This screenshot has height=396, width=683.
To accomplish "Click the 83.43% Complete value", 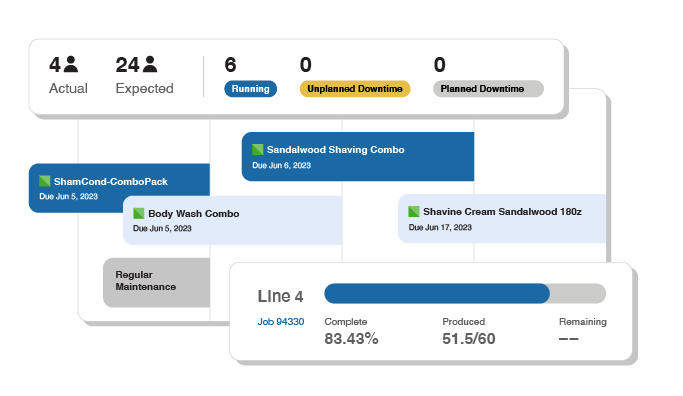I will click(351, 338).
